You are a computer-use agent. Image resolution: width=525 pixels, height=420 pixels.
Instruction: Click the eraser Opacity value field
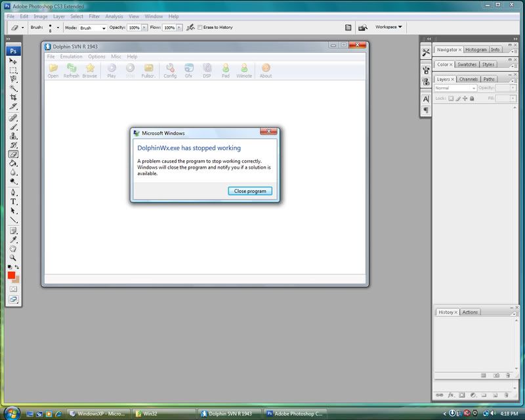(x=135, y=28)
